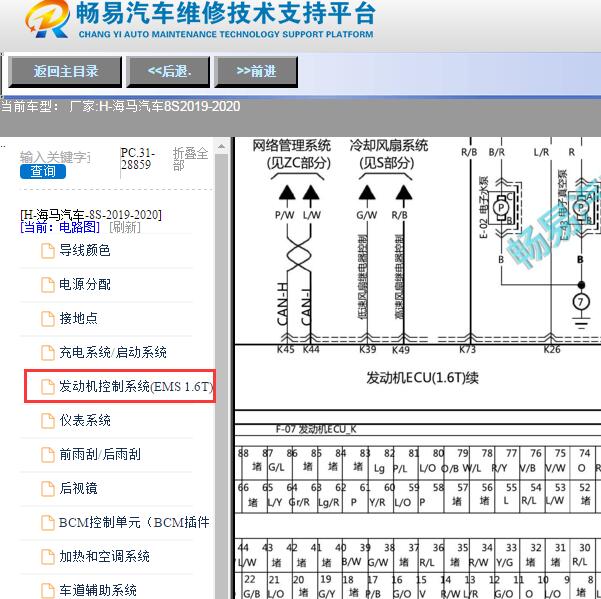Screen dimensions: 601x599
Task: Click the 当前车型 vehicle info text
Action: (x=120, y=107)
